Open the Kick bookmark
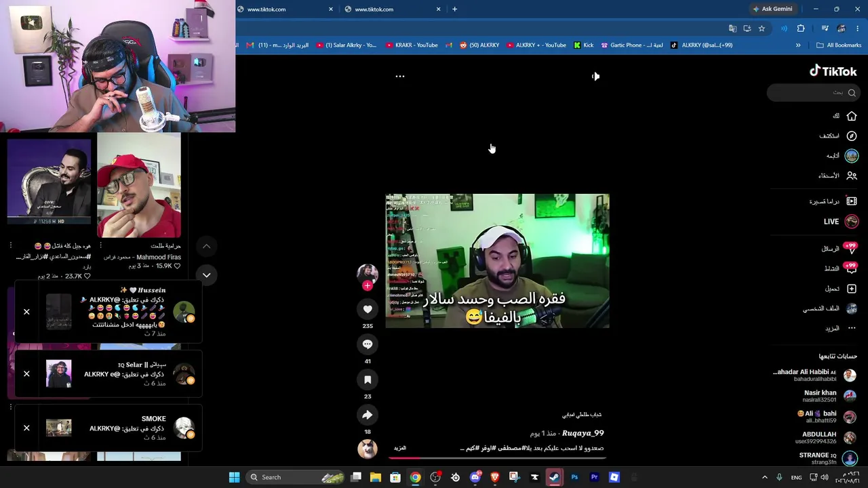The width and height of the screenshot is (868, 488). tap(583, 45)
